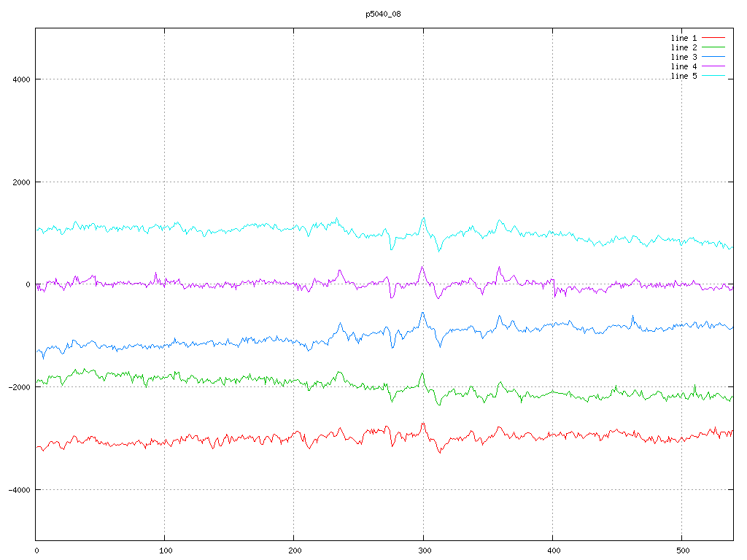This screenshot has width=747, height=560.
Task: Select the 'line 1' legend label
Action: (684, 38)
